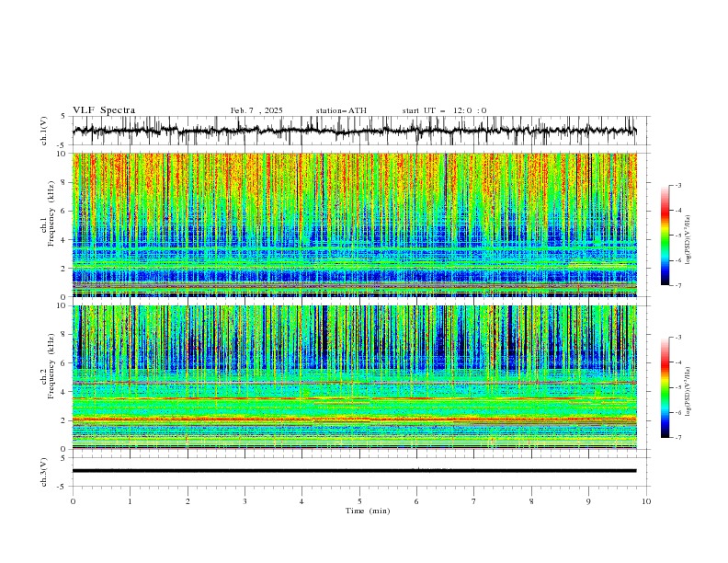Click the 'Feb. 7 , 2025' date label

[x=256, y=110]
